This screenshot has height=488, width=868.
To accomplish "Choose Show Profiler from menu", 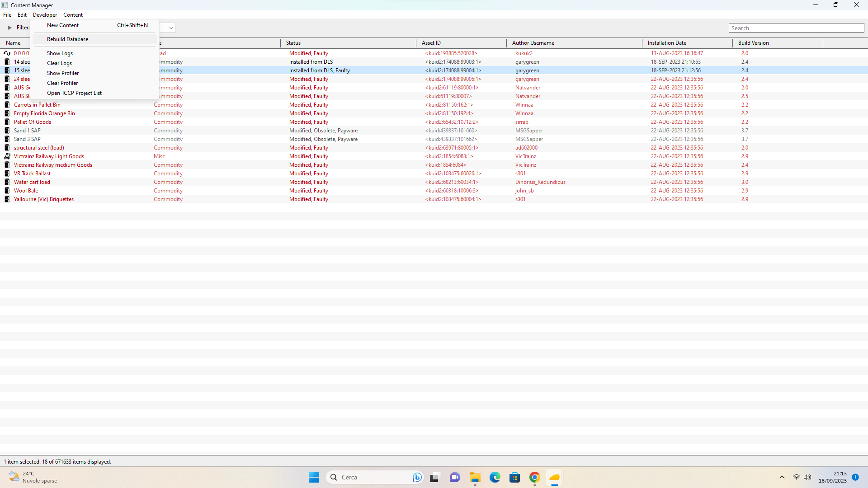I will pyautogui.click(x=95, y=73).
